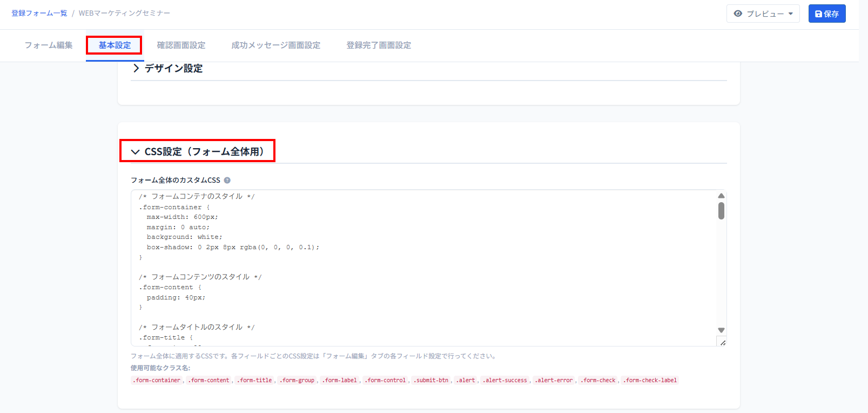The width and height of the screenshot is (868, 413).
Task: Select the 基本設定 tab
Action: [115, 45]
